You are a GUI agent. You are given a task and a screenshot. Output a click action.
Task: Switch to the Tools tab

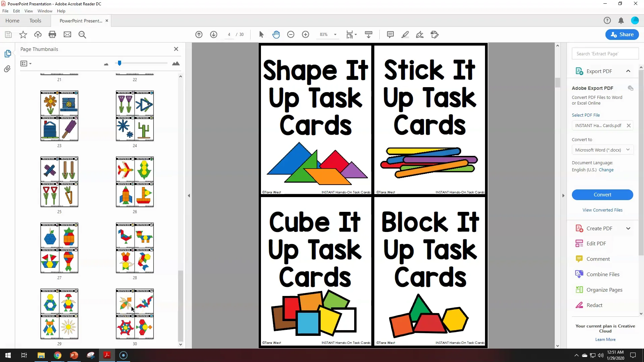(x=36, y=20)
